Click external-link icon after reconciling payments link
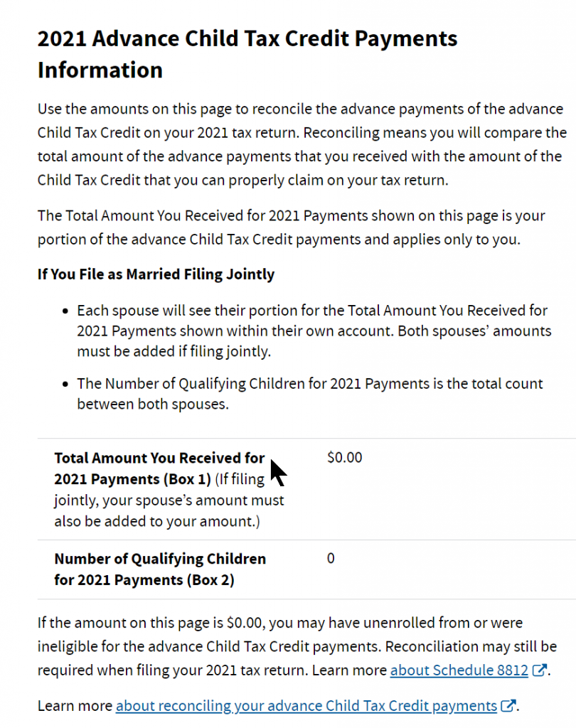This screenshot has width=576, height=728. pyautogui.click(x=508, y=706)
